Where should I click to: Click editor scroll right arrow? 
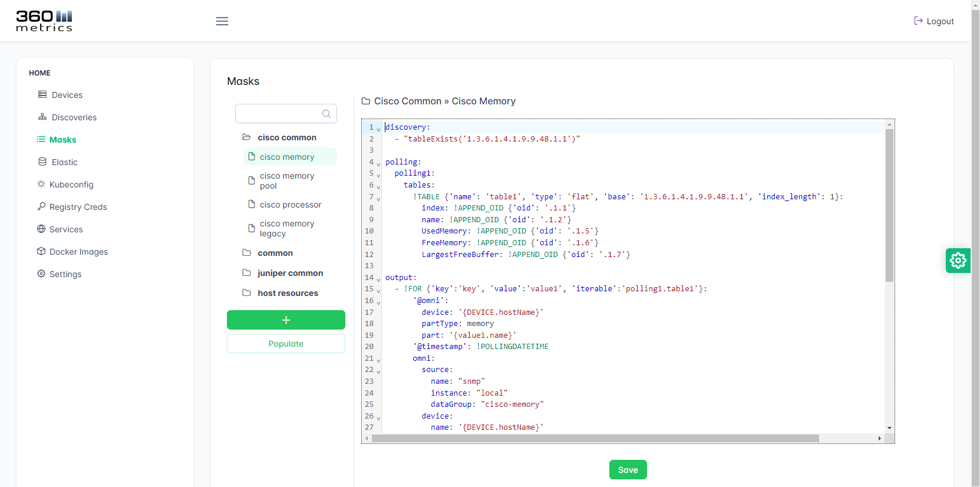point(880,438)
